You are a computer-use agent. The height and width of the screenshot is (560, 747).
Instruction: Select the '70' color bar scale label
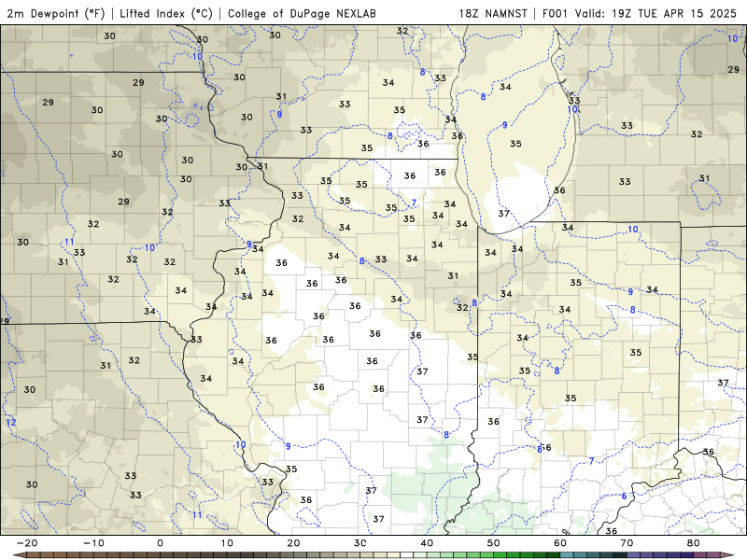[x=627, y=543]
